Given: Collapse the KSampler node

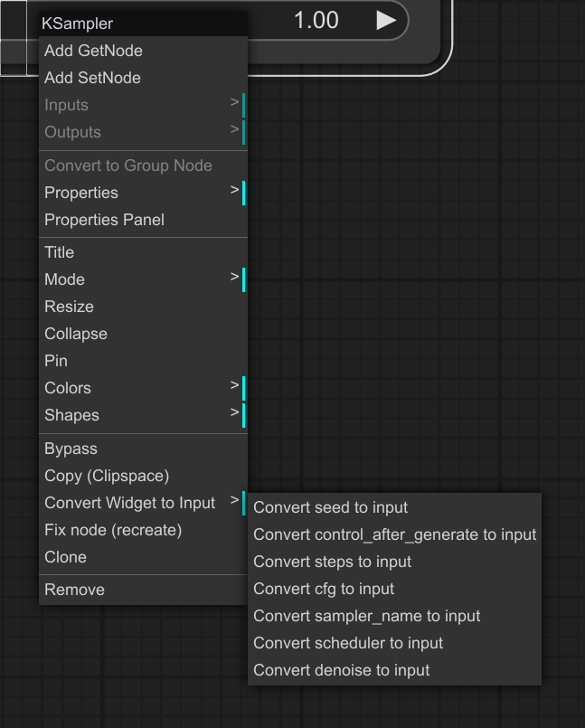Looking at the screenshot, I should click(x=75, y=334).
